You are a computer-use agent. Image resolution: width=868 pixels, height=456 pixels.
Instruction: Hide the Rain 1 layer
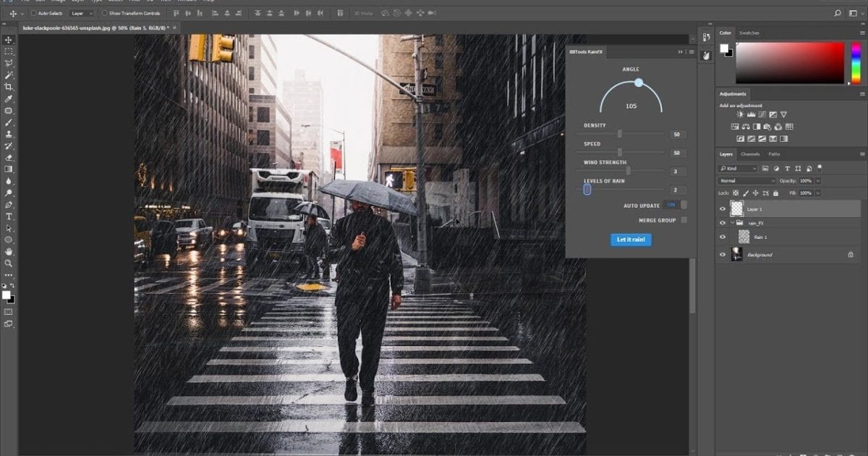click(x=722, y=237)
